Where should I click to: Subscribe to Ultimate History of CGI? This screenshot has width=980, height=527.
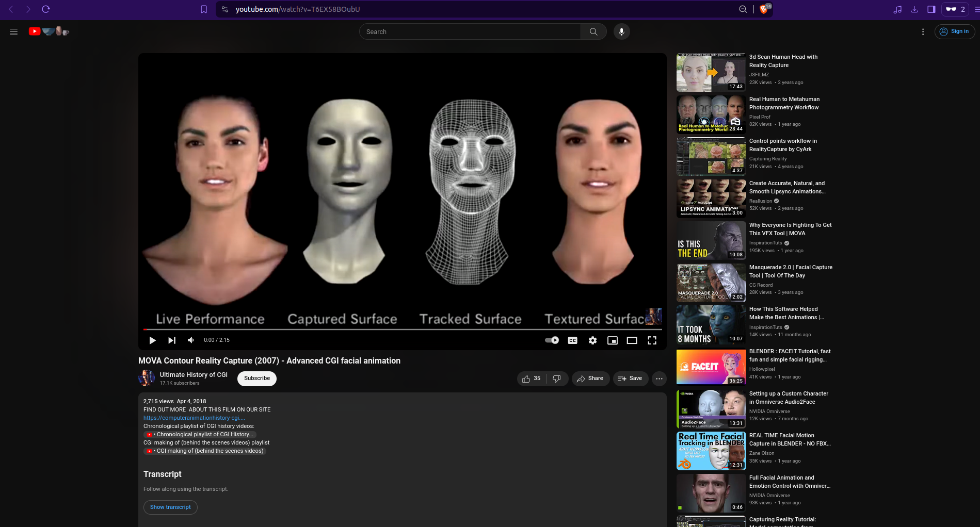coord(257,378)
